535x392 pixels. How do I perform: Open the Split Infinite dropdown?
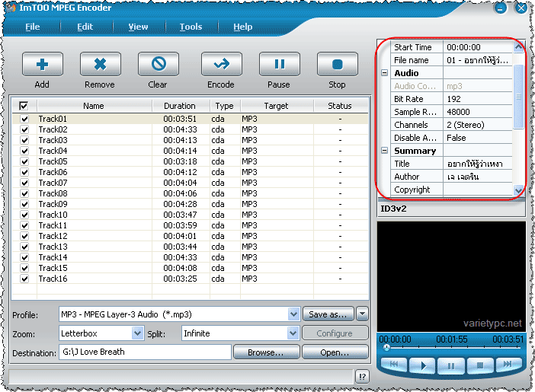(x=293, y=333)
